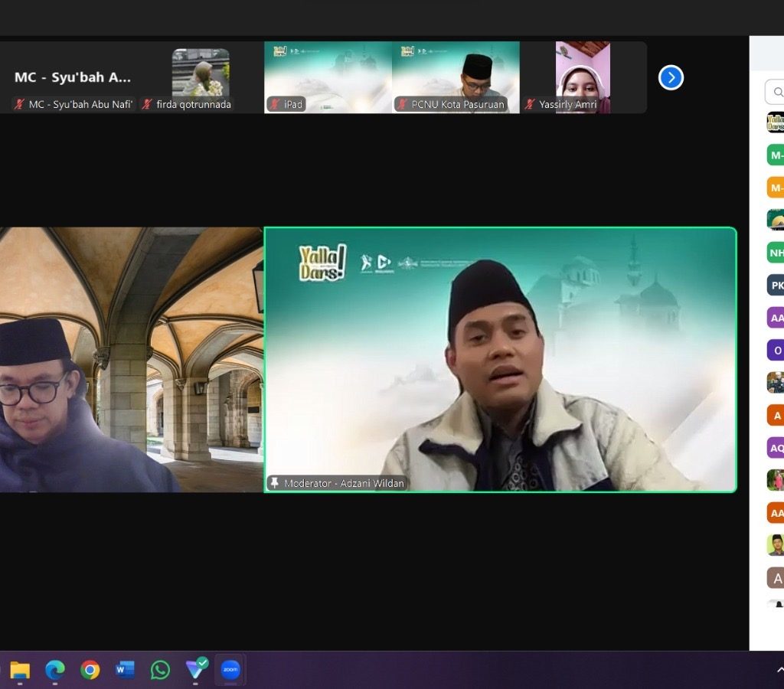Open Google Chrome from the taskbar
The width and height of the screenshot is (784, 689).
coord(90,670)
